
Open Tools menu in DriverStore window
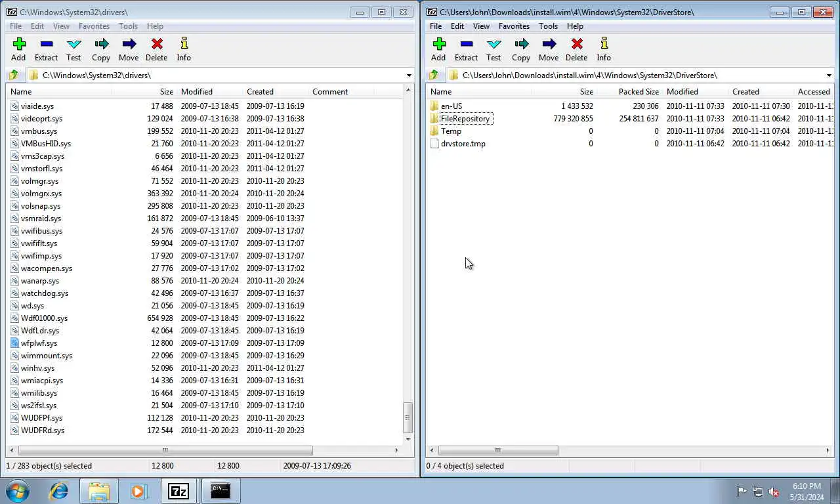pyautogui.click(x=548, y=26)
